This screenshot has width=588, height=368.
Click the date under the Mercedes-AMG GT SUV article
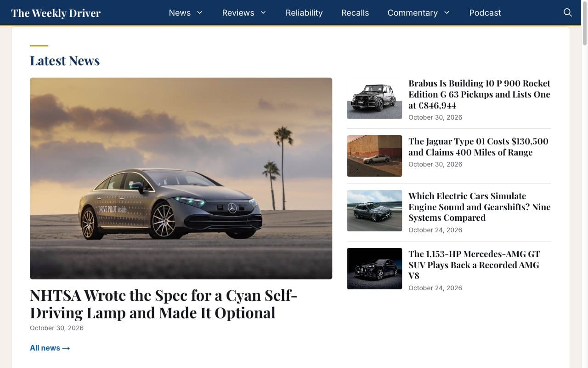pos(435,288)
